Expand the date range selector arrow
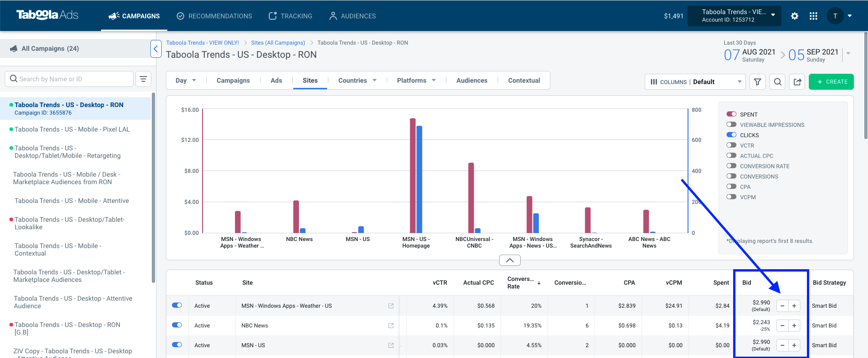Screen dimensions: 868x358 [848, 54]
